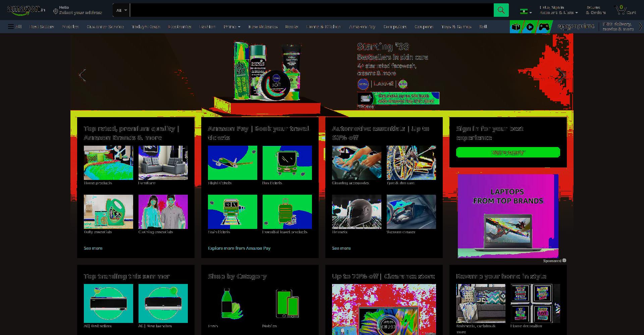Viewport: 644px width, 335px height.
Task: Click the Sign in securely button
Action: 508,152
